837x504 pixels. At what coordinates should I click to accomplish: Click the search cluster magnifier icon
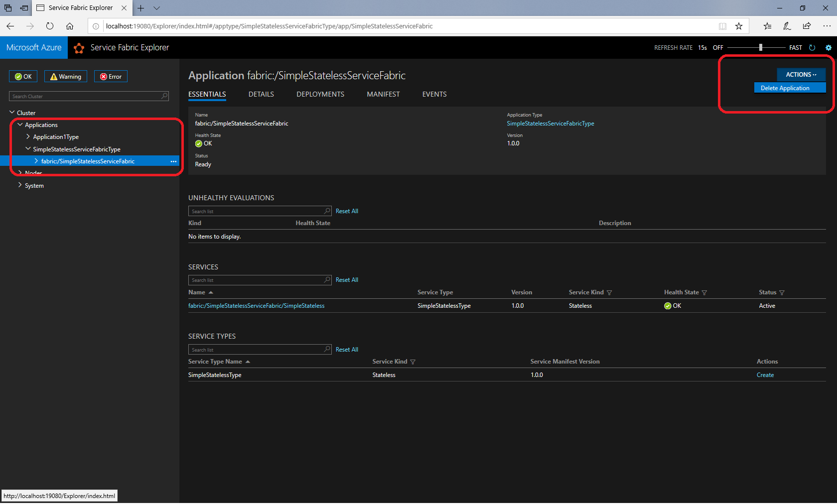pos(164,96)
